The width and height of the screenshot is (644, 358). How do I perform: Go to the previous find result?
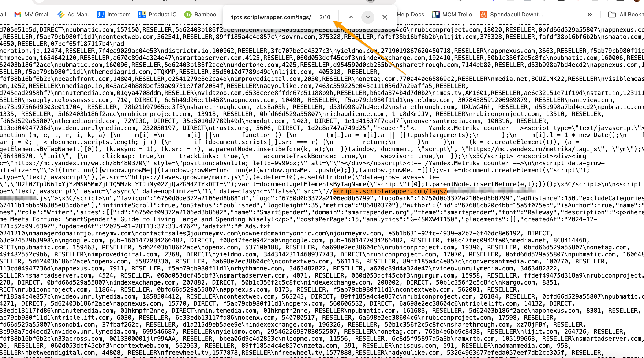tap(351, 17)
